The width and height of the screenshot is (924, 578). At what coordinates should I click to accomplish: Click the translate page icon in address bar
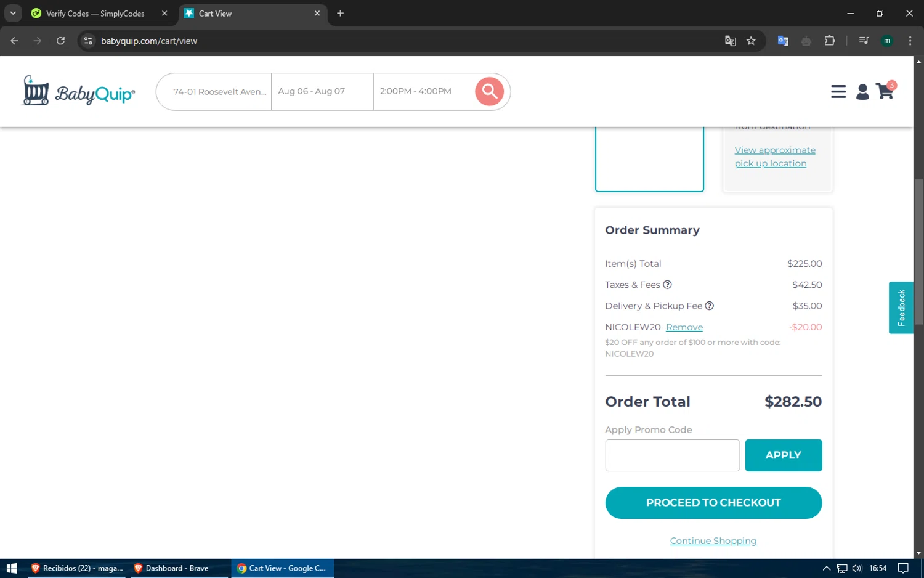(730, 41)
